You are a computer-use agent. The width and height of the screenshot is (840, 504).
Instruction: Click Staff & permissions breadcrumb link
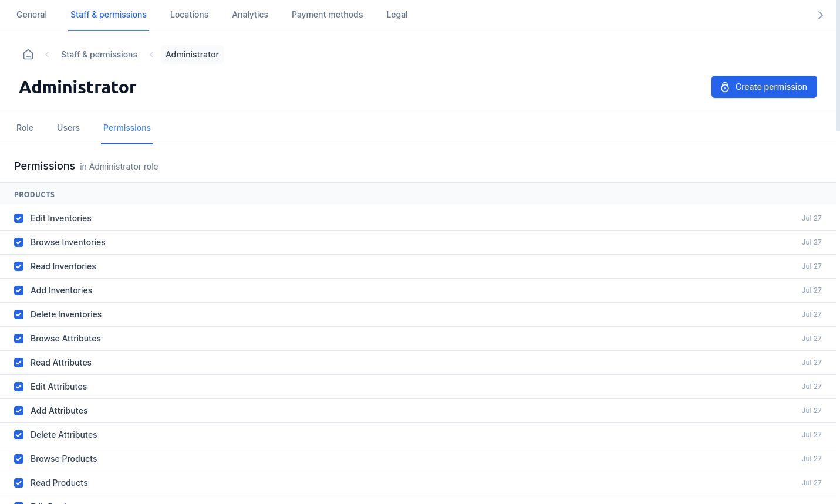99,55
